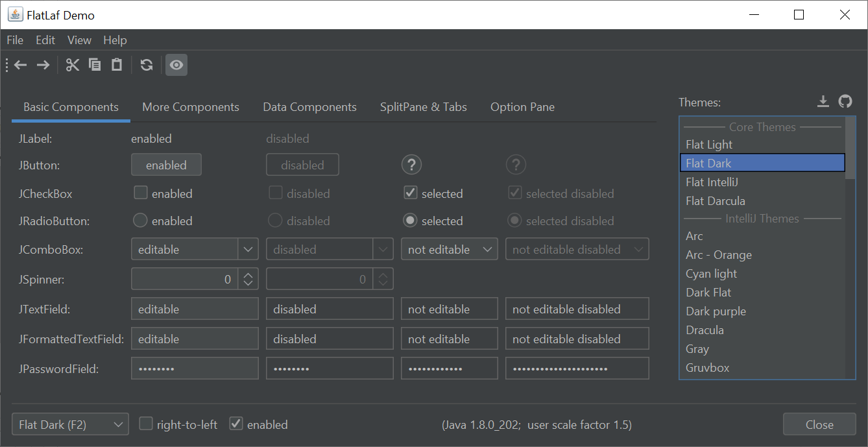Switch to the More Components tab
Image resolution: width=868 pixels, height=447 pixels.
pyautogui.click(x=191, y=107)
